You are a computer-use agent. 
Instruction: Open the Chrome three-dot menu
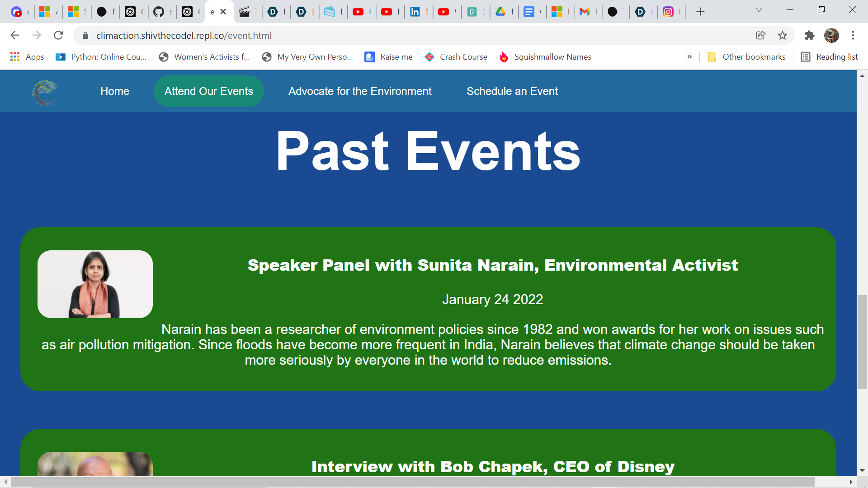pos(853,35)
